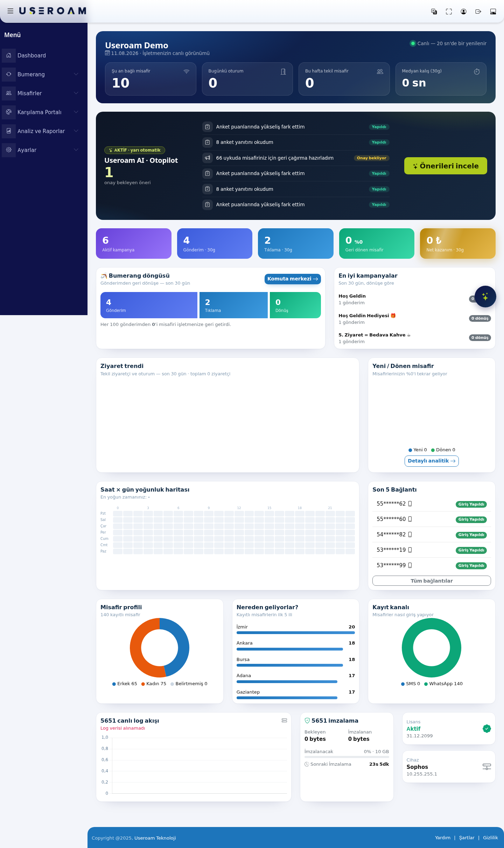504x848 pixels.
Task: Click the green Lisans verified badge icon
Action: [486, 729]
